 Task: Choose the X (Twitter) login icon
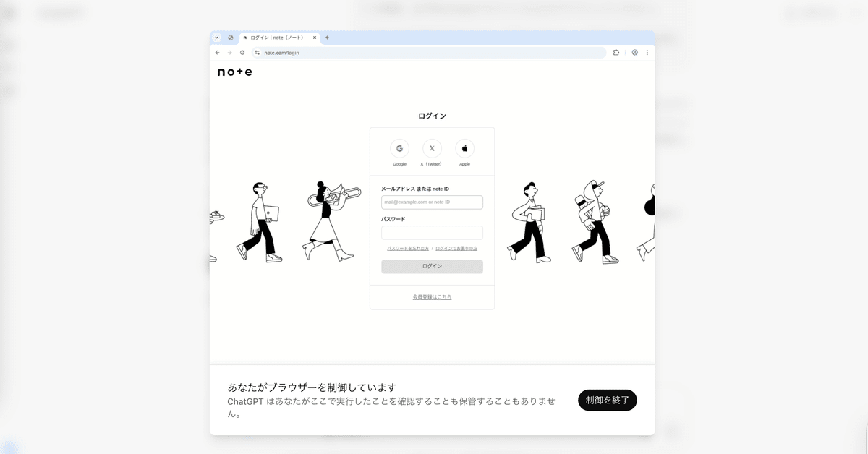(432, 148)
